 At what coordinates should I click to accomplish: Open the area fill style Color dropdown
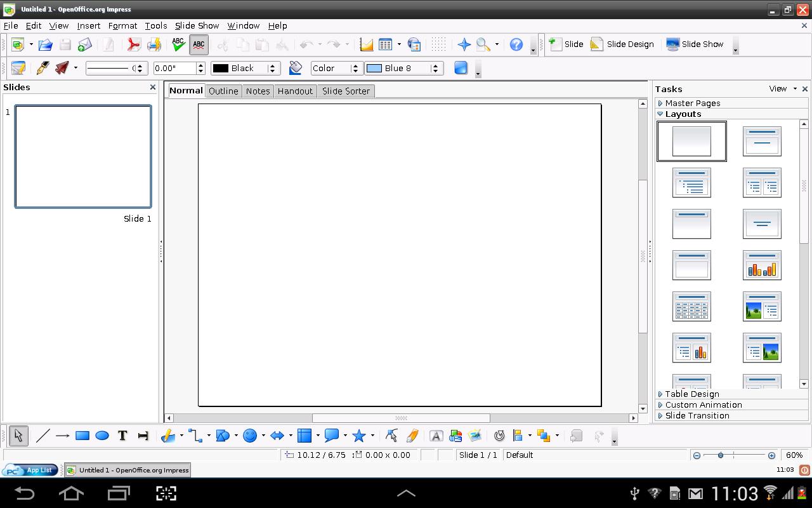(x=355, y=68)
